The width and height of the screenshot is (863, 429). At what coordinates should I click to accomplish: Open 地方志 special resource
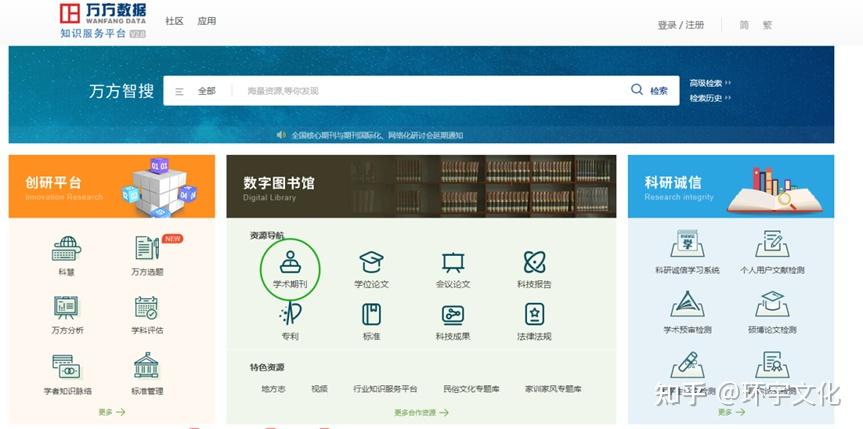(274, 388)
